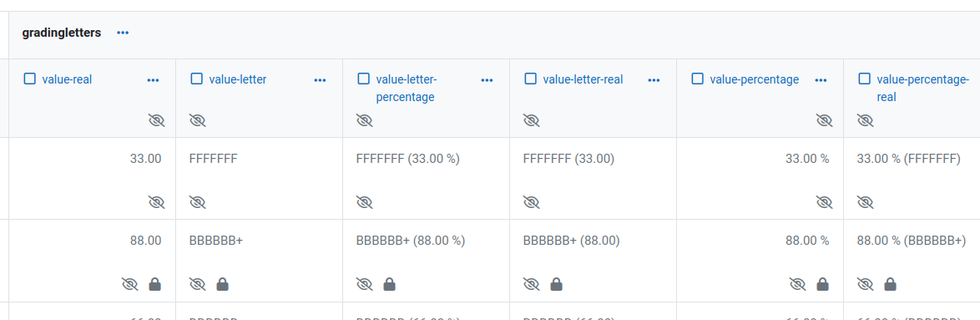The image size is (980, 320).
Task: Open actions menu for value-percentage column
Action: 821,80
